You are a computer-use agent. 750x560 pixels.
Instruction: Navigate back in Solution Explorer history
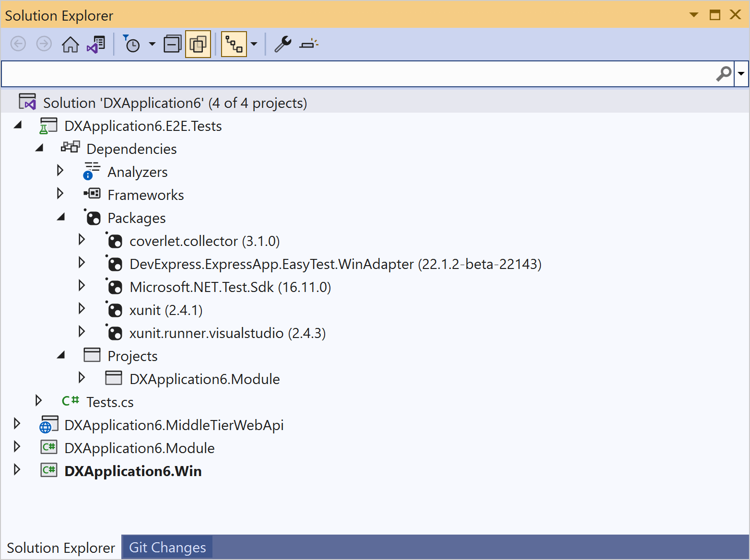18,44
